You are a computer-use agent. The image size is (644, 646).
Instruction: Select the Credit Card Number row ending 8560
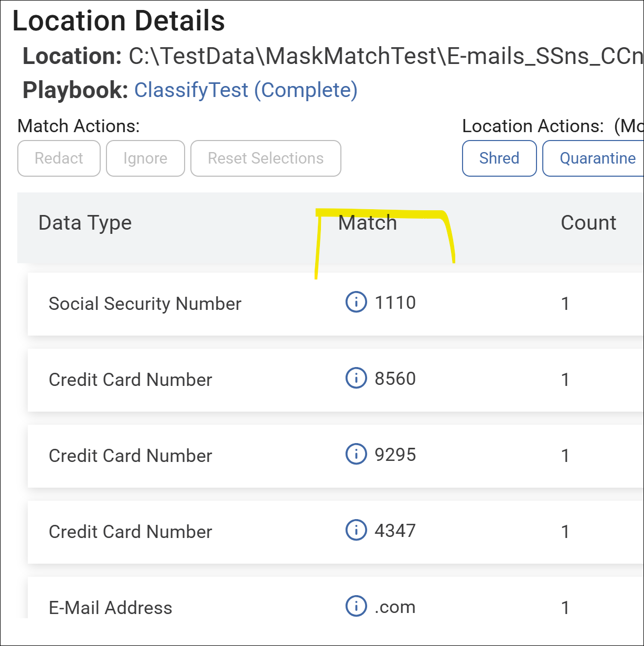click(131, 380)
